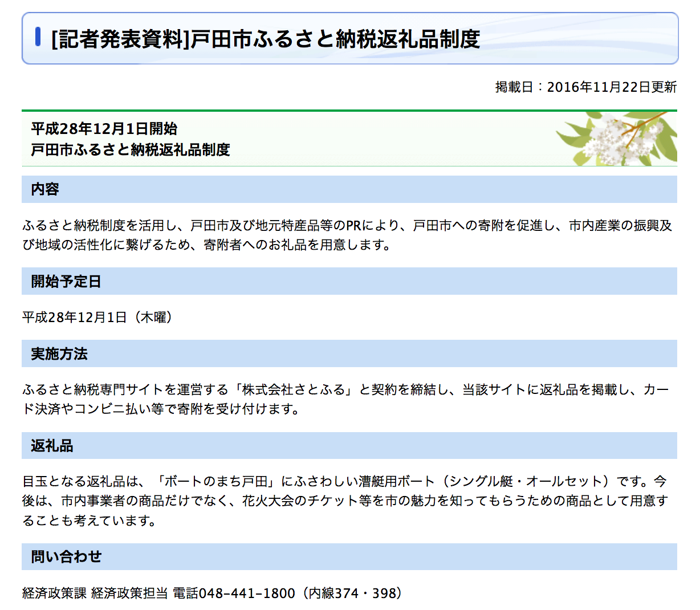Click the blue marker beside the title

click(38, 36)
